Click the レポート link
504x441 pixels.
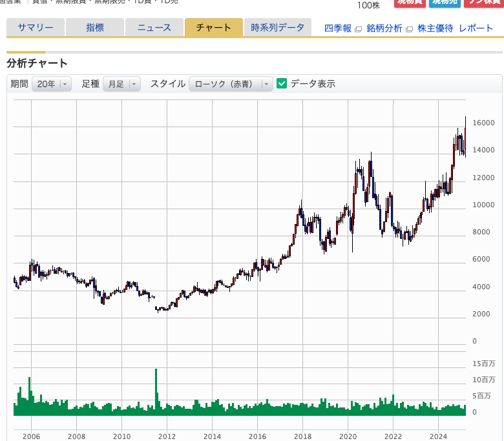pos(476,28)
